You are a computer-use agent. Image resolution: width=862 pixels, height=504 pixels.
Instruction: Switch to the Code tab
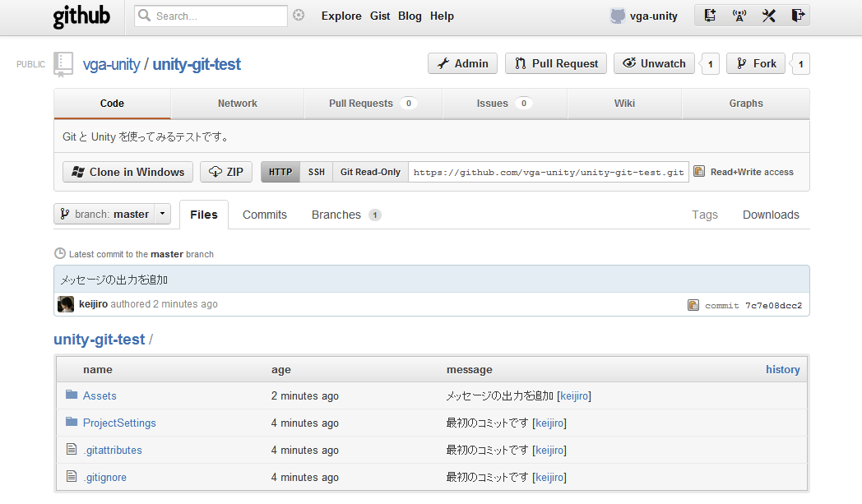point(112,104)
